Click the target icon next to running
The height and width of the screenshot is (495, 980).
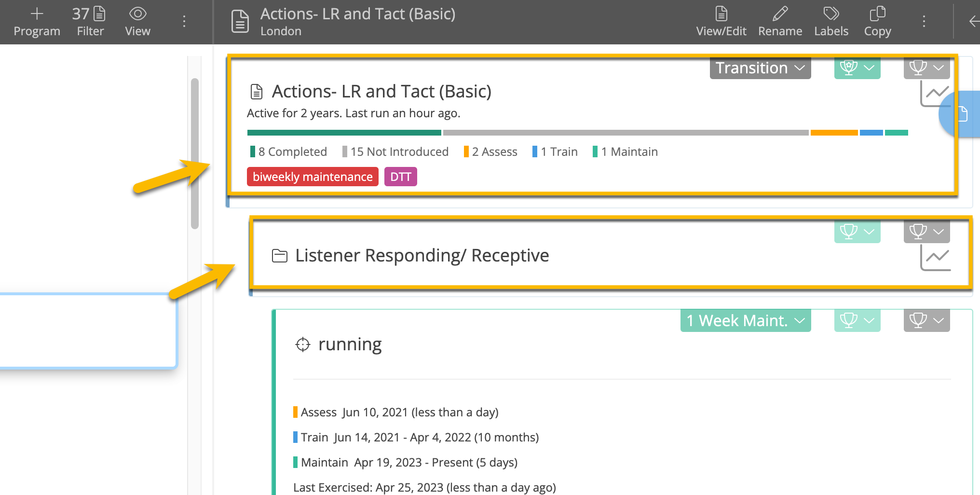(302, 344)
